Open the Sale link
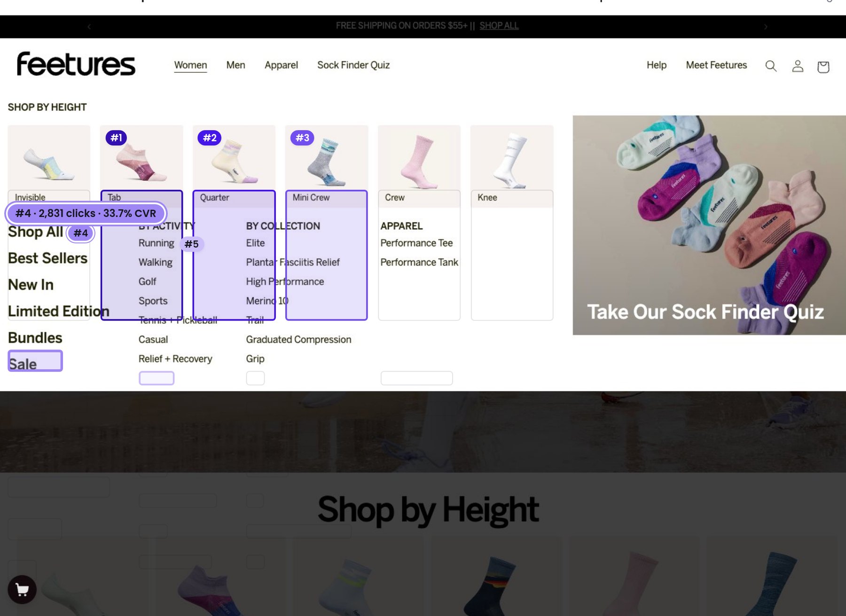This screenshot has height=616, width=846. click(x=23, y=364)
